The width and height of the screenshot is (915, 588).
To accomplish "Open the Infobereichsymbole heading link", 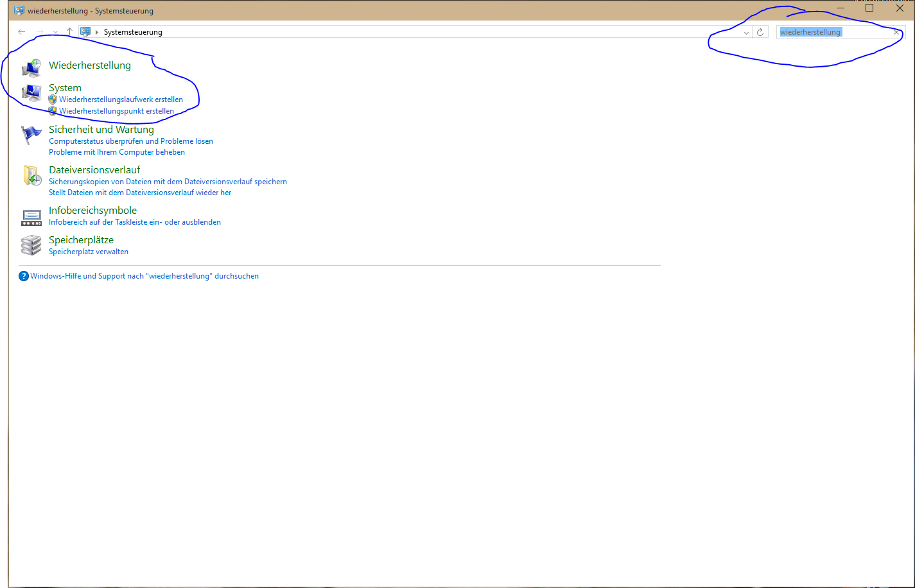I will tap(92, 211).
